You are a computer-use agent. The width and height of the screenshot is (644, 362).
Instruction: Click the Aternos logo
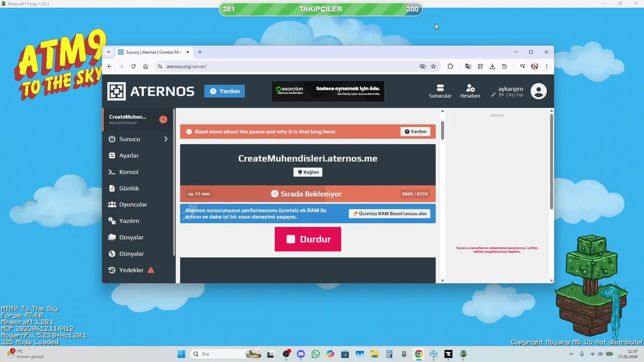(x=150, y=91)
